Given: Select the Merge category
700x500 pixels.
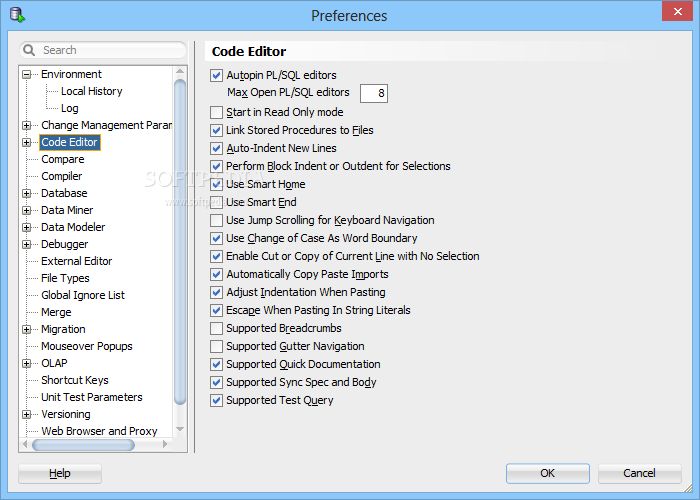Looking at the screenshot, I should 56,312.
